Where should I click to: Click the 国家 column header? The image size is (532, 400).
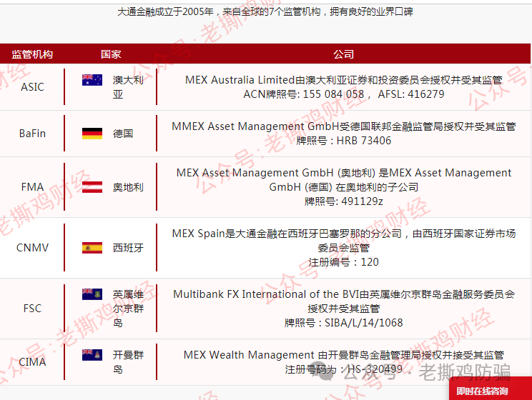pyautogui.click(x=111, y=54)
